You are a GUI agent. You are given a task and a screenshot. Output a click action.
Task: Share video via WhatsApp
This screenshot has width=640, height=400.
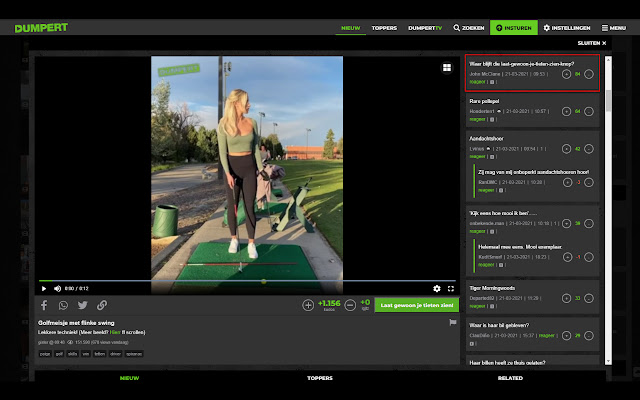tap(63, 305)
